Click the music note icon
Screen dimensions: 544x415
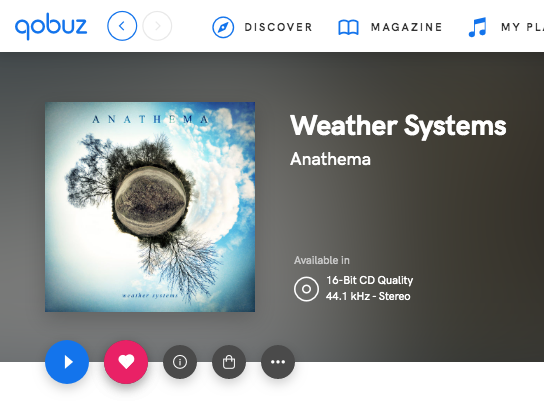[x=478, y=27]
